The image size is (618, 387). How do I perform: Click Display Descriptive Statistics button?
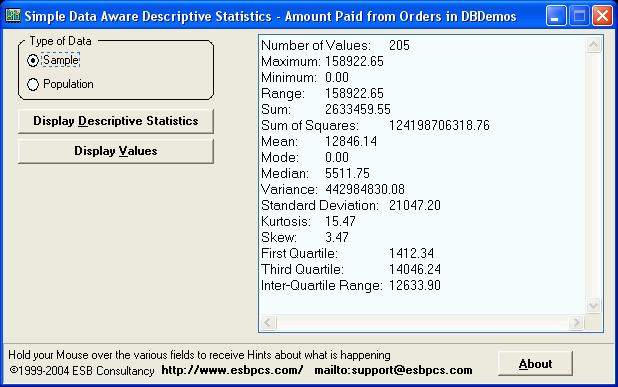116,121
